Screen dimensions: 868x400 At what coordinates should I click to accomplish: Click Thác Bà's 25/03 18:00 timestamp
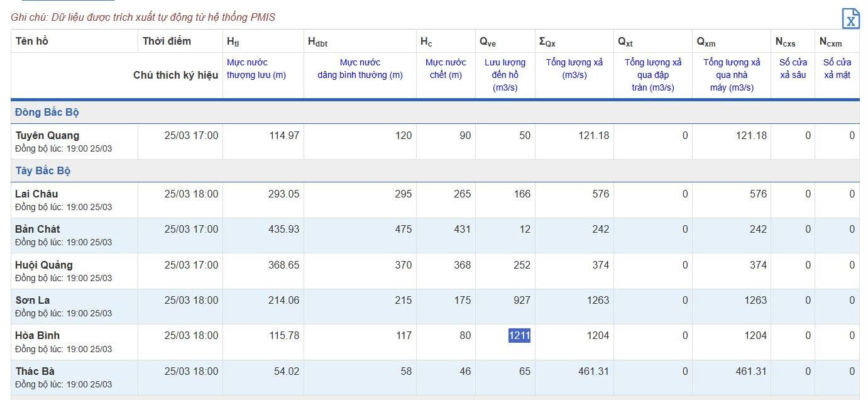[x=191, y=372]
